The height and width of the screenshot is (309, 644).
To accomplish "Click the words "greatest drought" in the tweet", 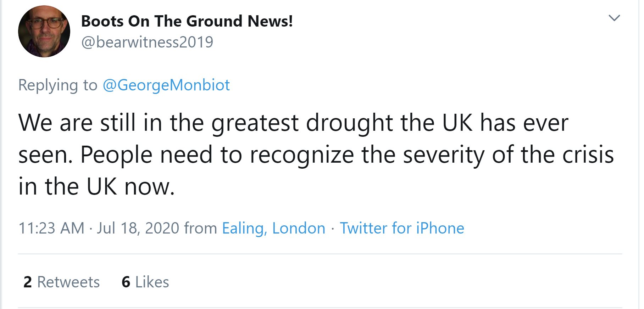I will point(302,123).
